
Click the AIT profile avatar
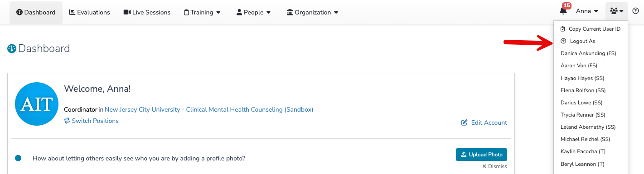[36, 104]
